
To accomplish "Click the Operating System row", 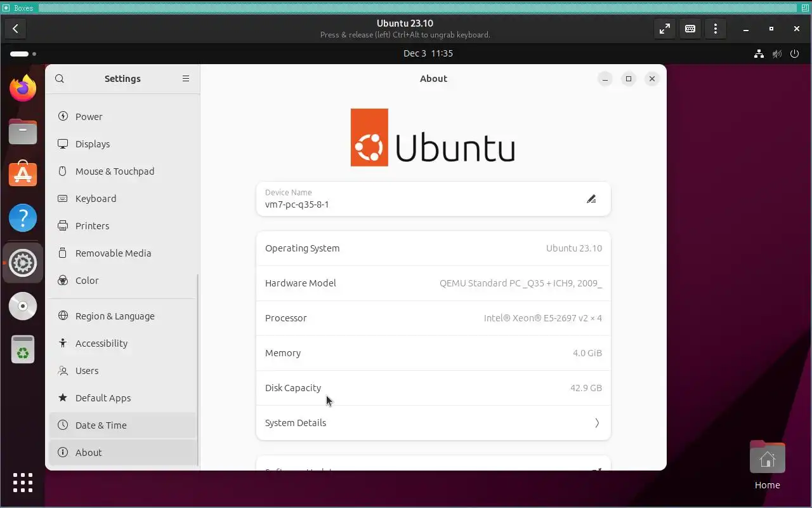I will pos(433,248).
